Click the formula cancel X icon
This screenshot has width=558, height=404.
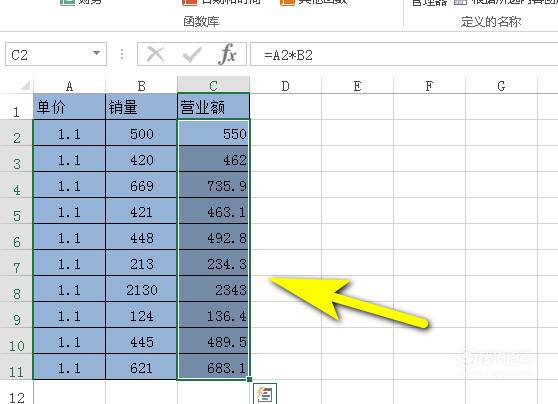156,55
